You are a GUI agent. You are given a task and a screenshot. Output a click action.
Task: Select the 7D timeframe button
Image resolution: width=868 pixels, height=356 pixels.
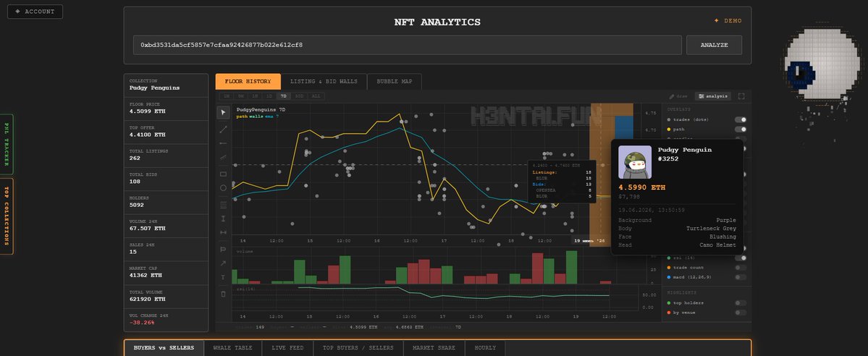[283, 96]
